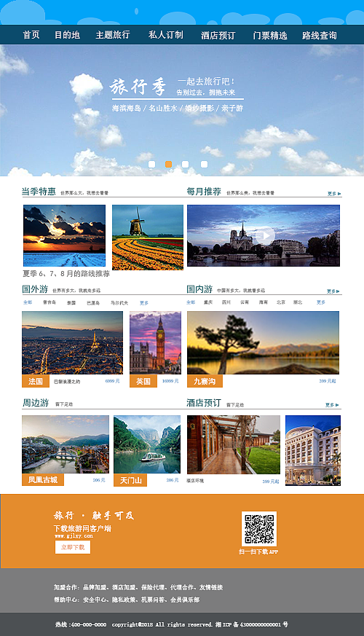Viewport: 364px width, 636px height.
Task: Open 品牌加盟 footer link
Action: tap(95, 587)
